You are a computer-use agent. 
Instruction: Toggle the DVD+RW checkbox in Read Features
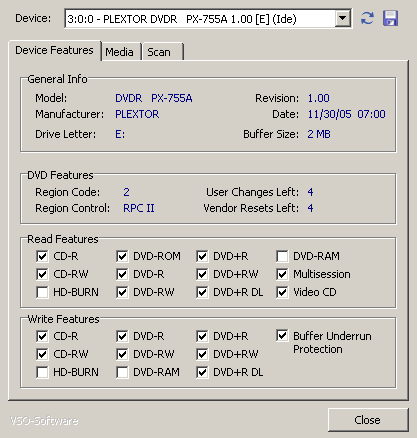point(202,274)
